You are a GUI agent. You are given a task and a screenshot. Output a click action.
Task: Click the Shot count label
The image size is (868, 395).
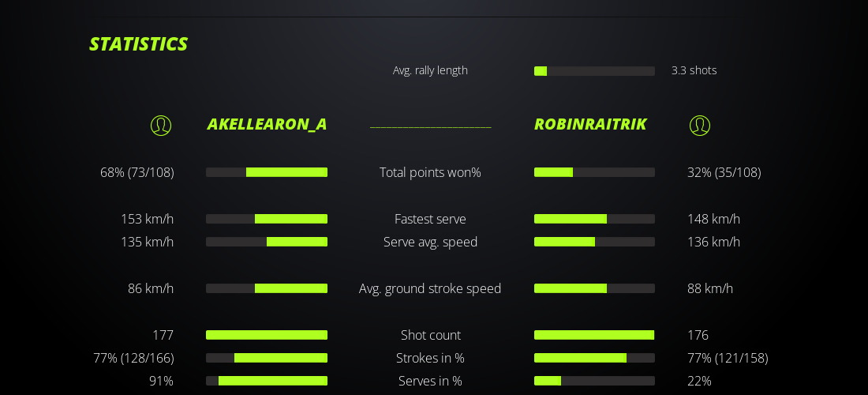tap(430, 335)
